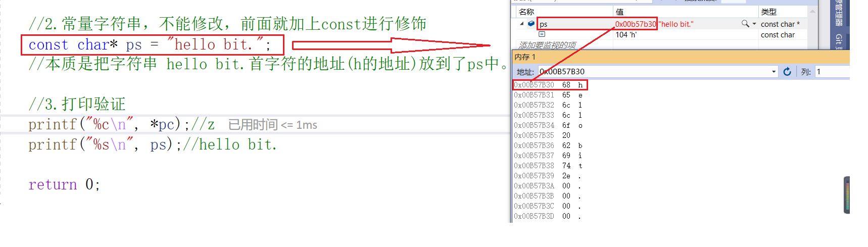868x247 pixels.
Task: Click the const char* ps declaration line
Action: pos(150,45)
